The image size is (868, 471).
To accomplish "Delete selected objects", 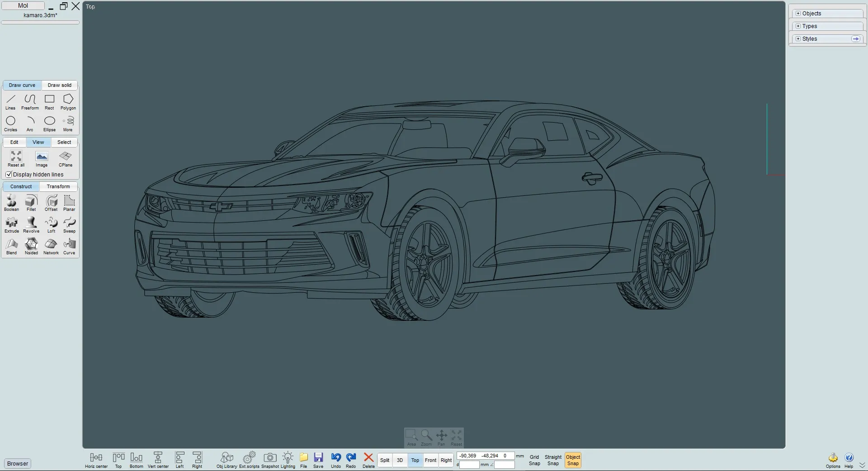I will pyautogui.click(x=368, y=460).
